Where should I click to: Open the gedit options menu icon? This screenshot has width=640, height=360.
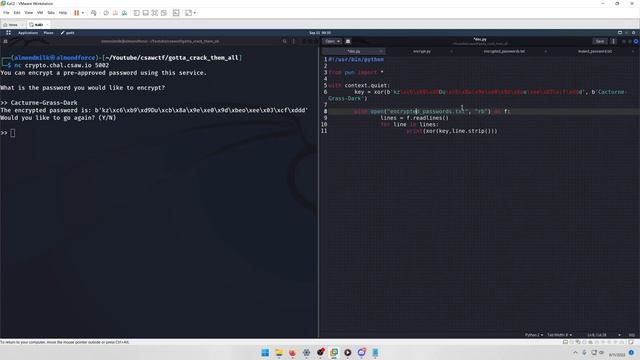(613, 41)
